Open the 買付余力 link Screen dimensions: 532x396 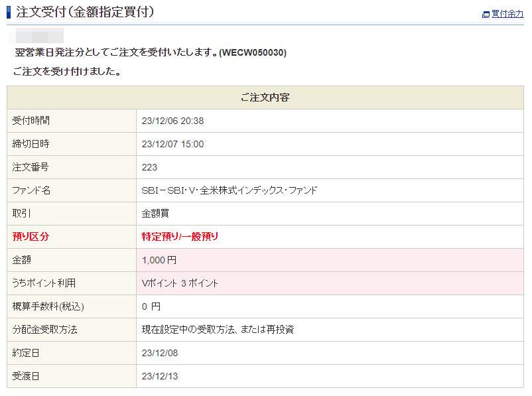click(507, 14)
